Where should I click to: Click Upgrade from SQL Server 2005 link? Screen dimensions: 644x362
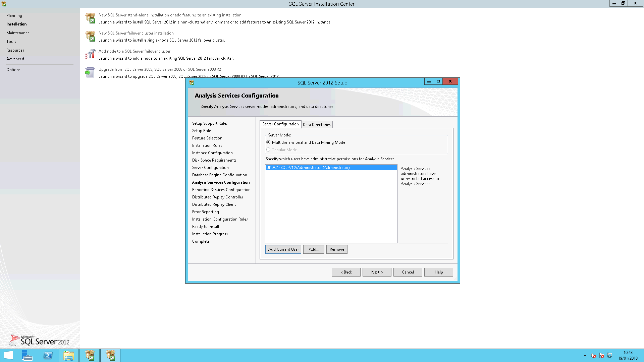point(160,69)
